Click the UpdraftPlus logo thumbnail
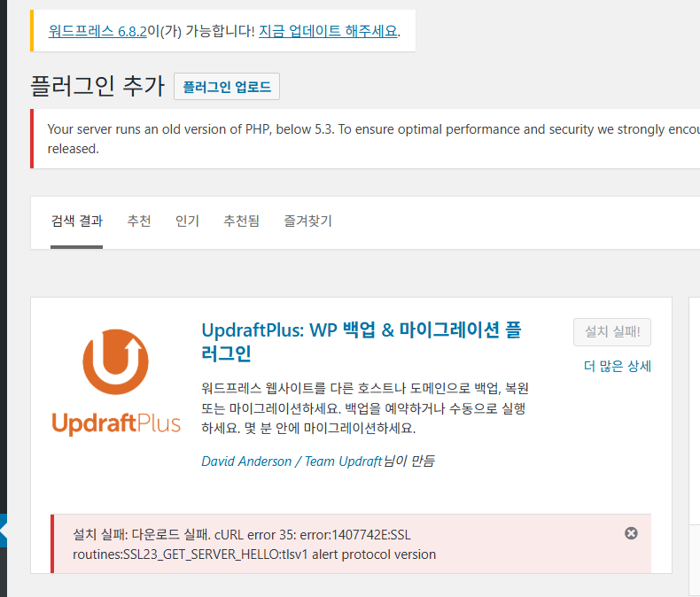700x597 pixels. (116, 383)
